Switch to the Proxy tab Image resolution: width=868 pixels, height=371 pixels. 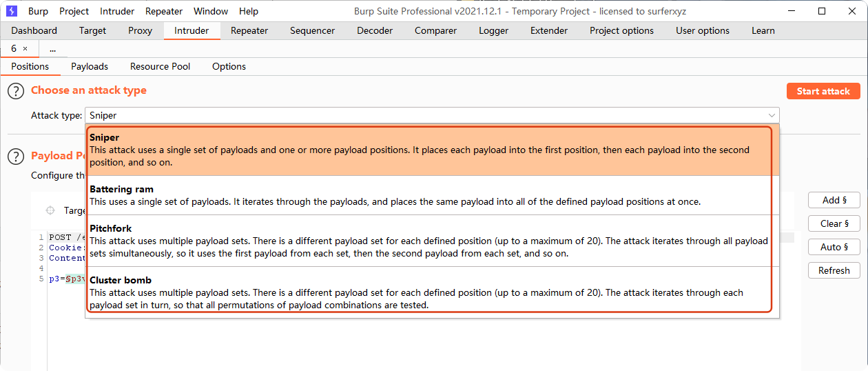tap(141, 30)
